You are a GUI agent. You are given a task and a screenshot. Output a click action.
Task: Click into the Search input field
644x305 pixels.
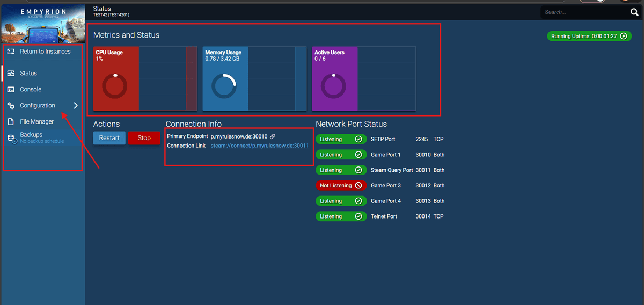click(x=584, y=12)
